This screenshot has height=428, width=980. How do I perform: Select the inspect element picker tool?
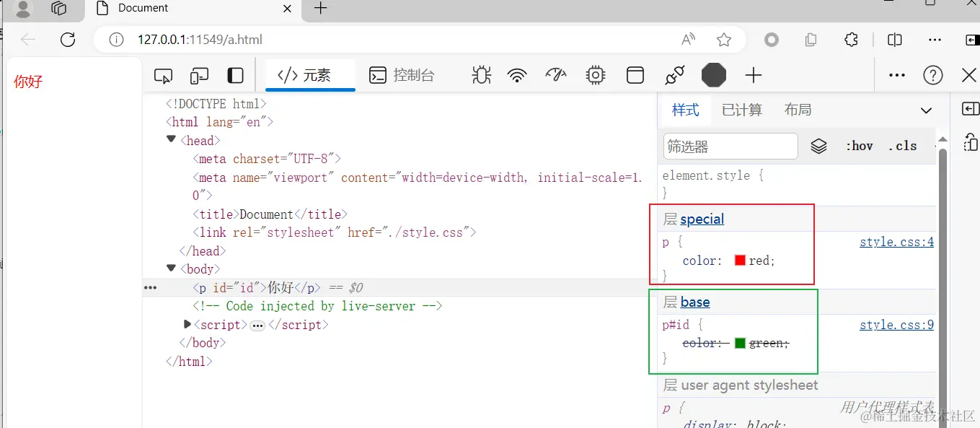(164, 75)
